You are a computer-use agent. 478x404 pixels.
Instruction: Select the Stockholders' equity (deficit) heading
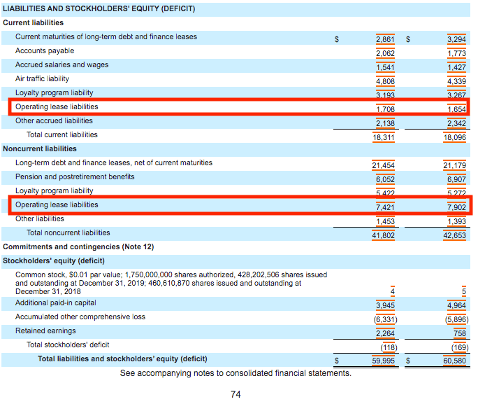[54, 261]
